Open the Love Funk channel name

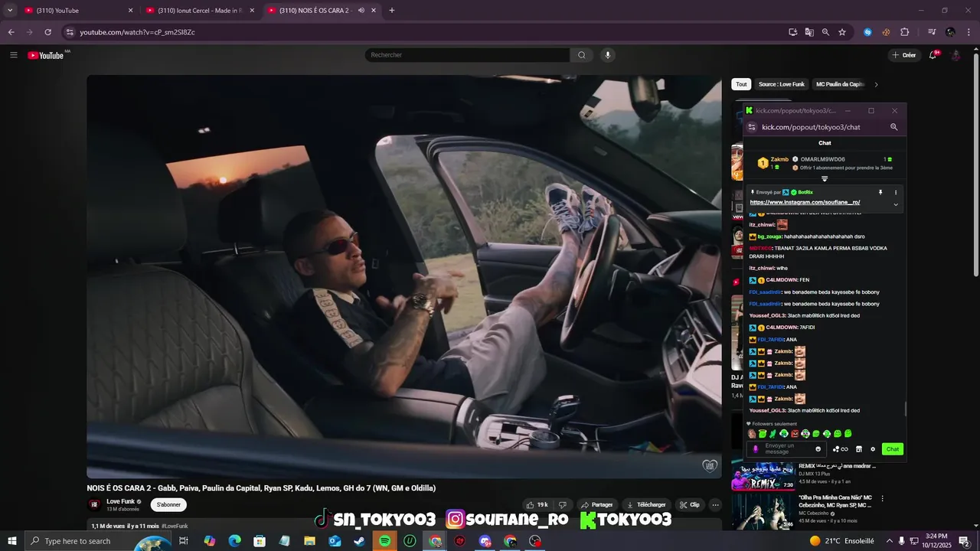click(120, 502)
